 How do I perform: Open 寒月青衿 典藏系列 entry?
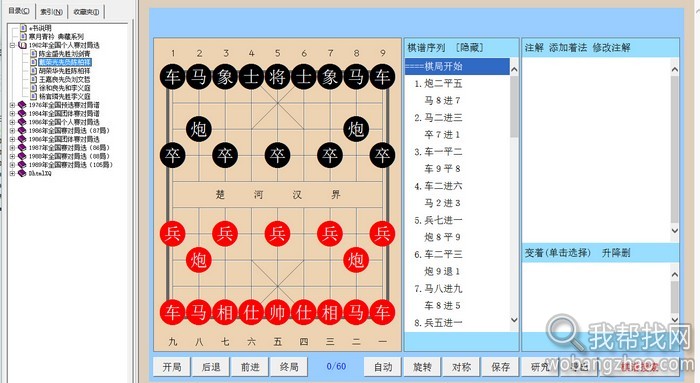[x=56, y=37]
